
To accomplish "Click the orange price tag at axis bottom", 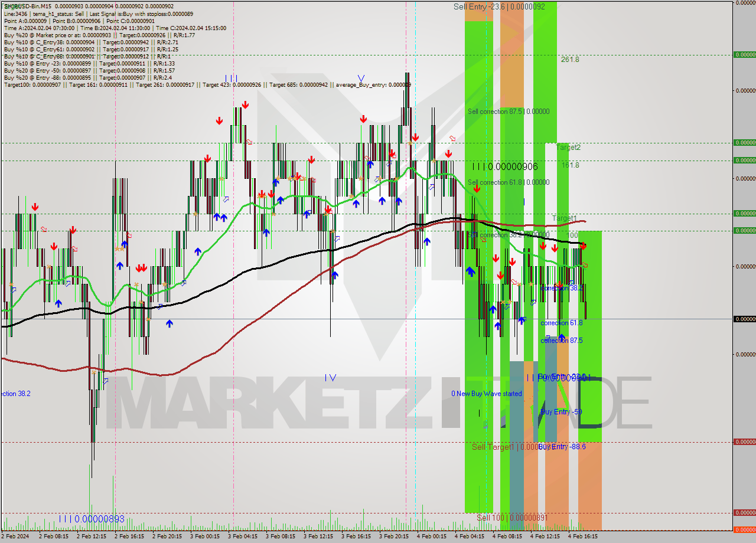I will pos(744,529).
